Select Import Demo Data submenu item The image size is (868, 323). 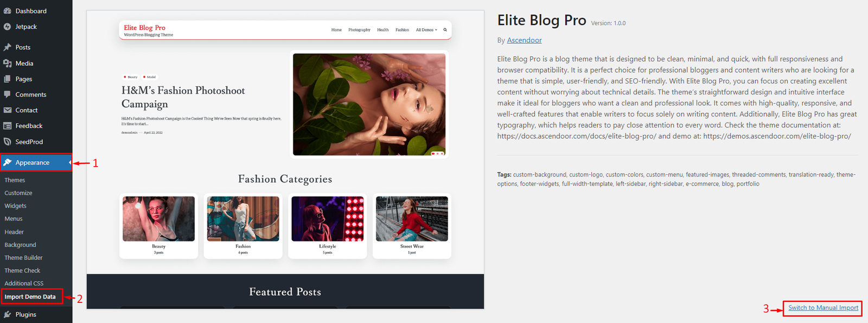(x=30, y=297)
